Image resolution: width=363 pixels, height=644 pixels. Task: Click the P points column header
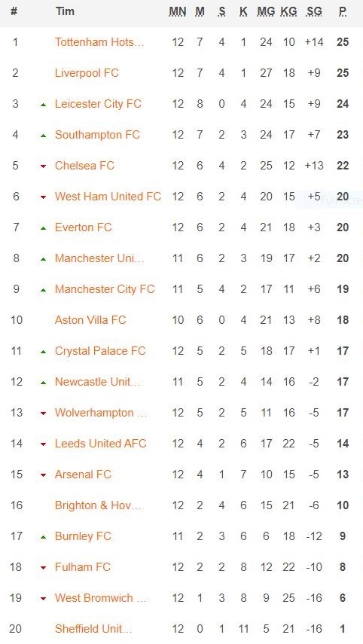343,12
